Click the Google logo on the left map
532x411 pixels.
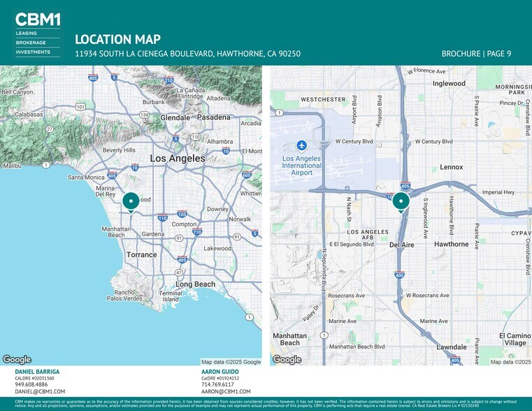coord(17,359)
